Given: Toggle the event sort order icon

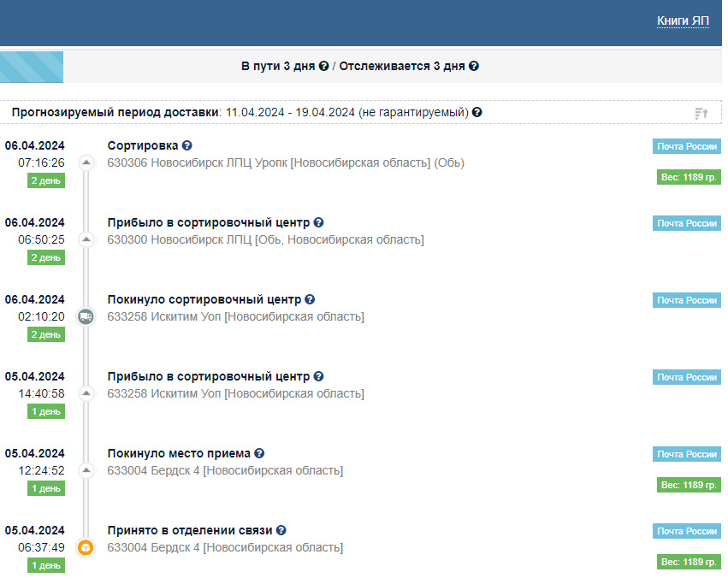Looking at the screenshot, I should pyautogui.click(x=701, y=113).
